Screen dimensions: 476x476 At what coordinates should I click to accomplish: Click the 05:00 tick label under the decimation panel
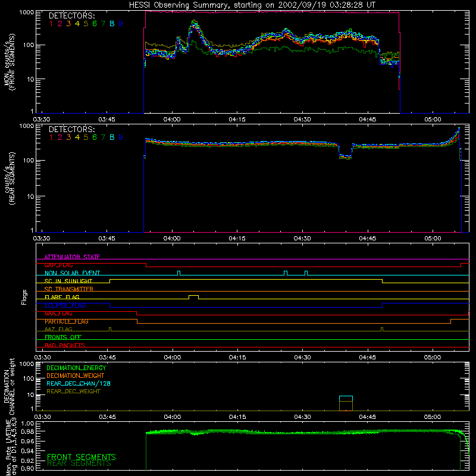coord(433,417)
